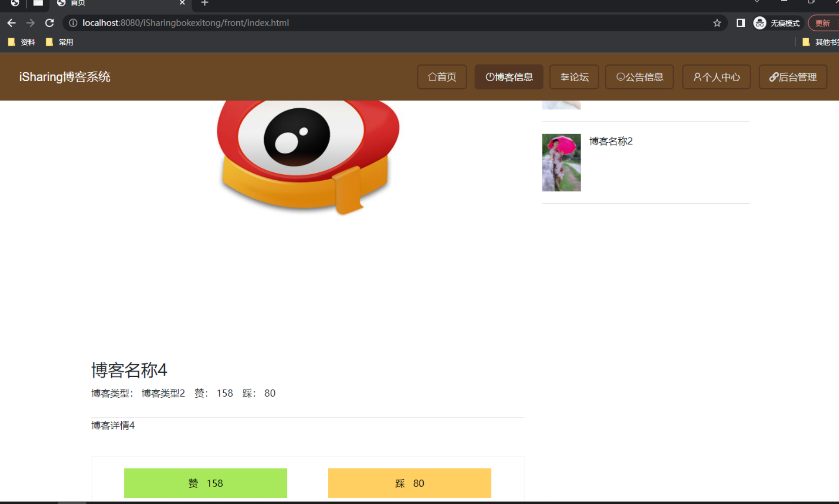Image resolution: width=839 pixels, height=504 pixels.
Task: Open a new tab with the plus icon
Action: 205,3
